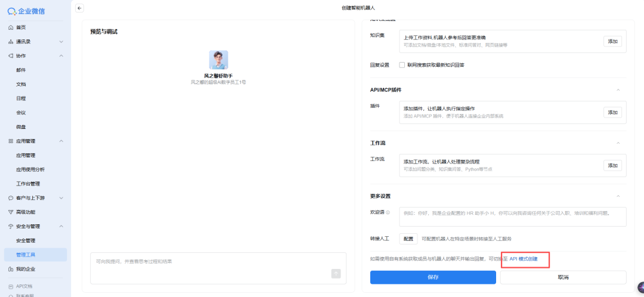Click the 协作 sidebar icon
The height and width of the screenshot is (297, 644).
[x=11, y=56]
